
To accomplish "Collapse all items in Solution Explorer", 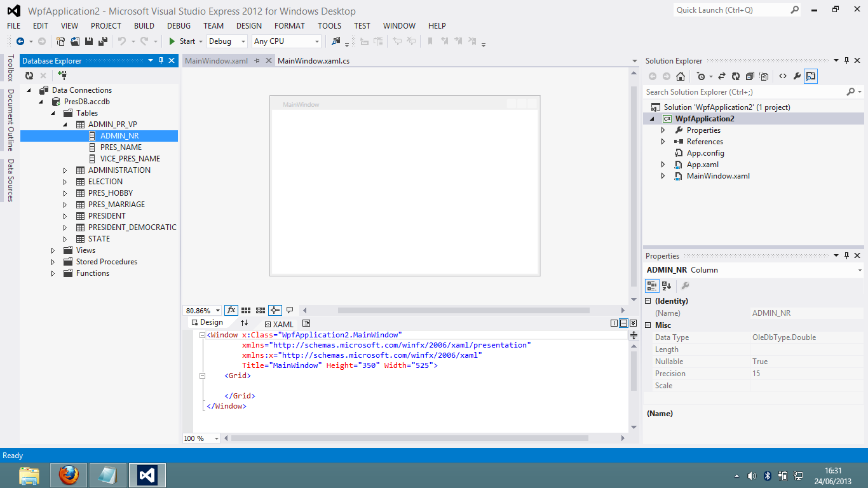I will [x=750, y=76].
